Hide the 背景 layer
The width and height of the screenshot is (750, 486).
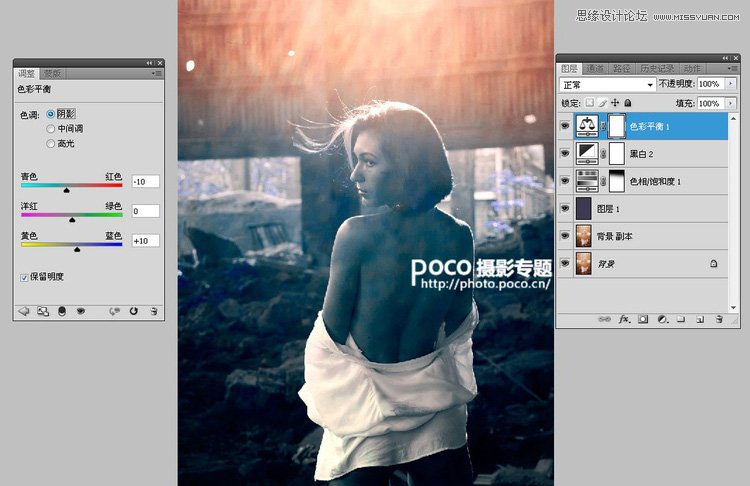(565, 264)
